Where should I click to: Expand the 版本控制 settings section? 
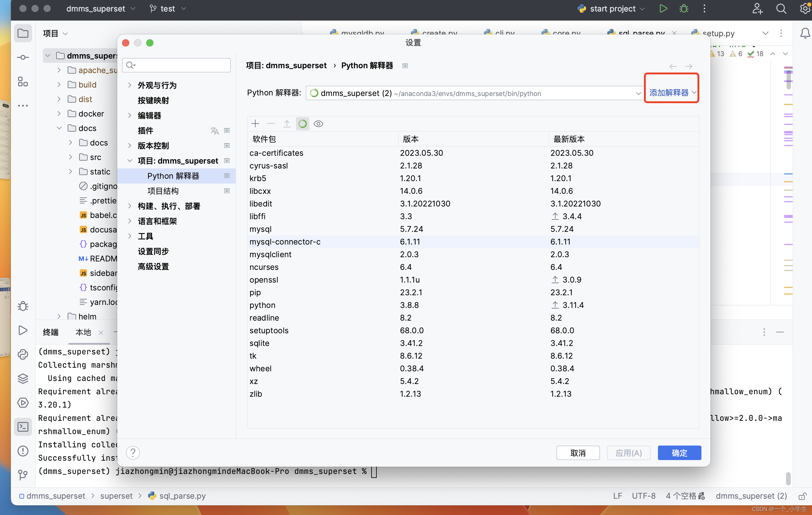[130, 146]
